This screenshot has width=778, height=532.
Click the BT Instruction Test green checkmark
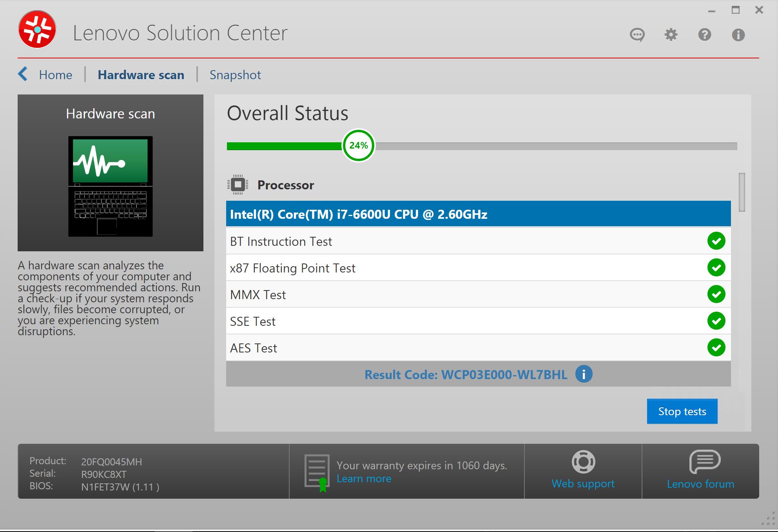[716, 241]
